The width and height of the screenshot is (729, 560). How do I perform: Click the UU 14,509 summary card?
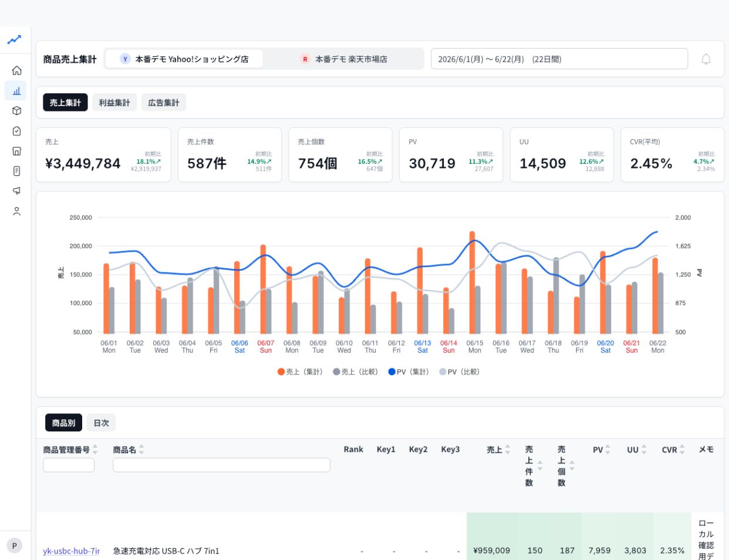pyautogui.click(x=562, y=155)
